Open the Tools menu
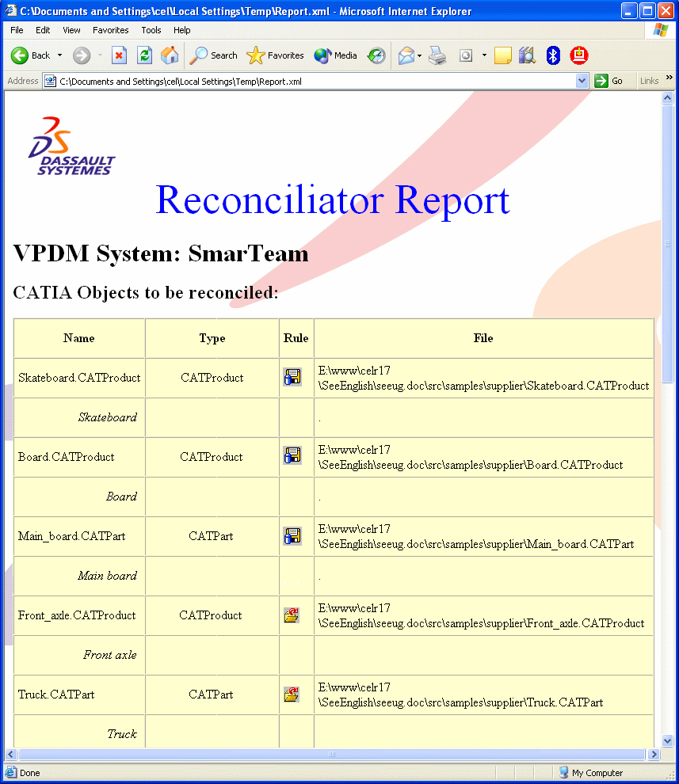Screen dimensions: 679x784 [151, 30]
